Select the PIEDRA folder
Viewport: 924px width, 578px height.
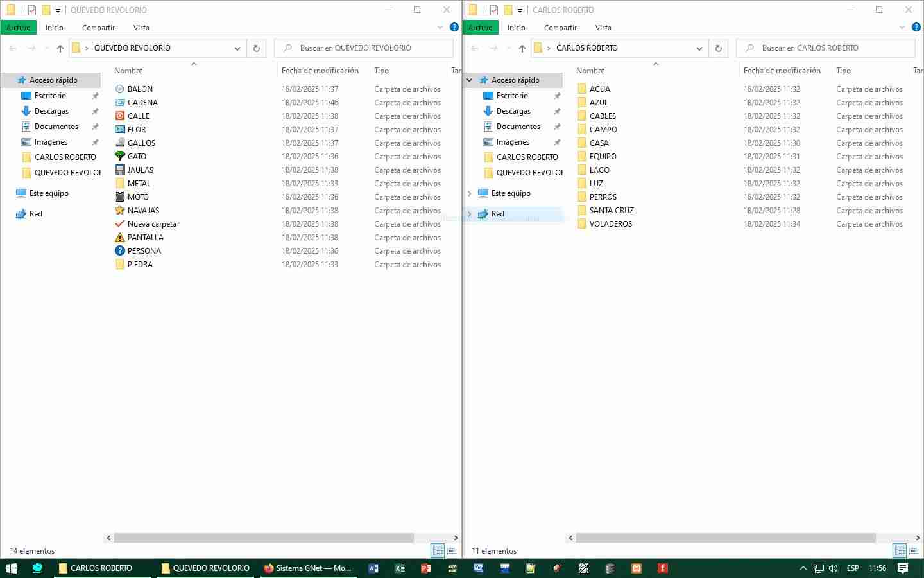(140, 265)
